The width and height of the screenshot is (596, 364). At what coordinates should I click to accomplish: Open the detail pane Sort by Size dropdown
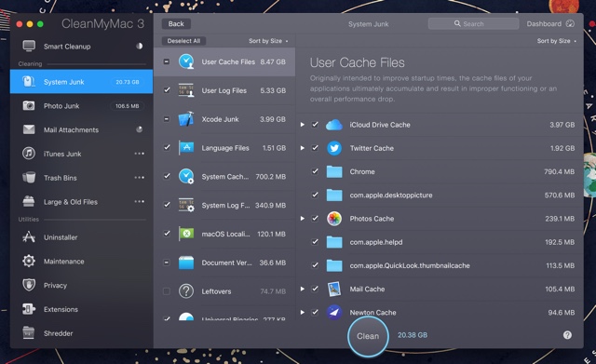pyautogui.click(x=557, y=41)
